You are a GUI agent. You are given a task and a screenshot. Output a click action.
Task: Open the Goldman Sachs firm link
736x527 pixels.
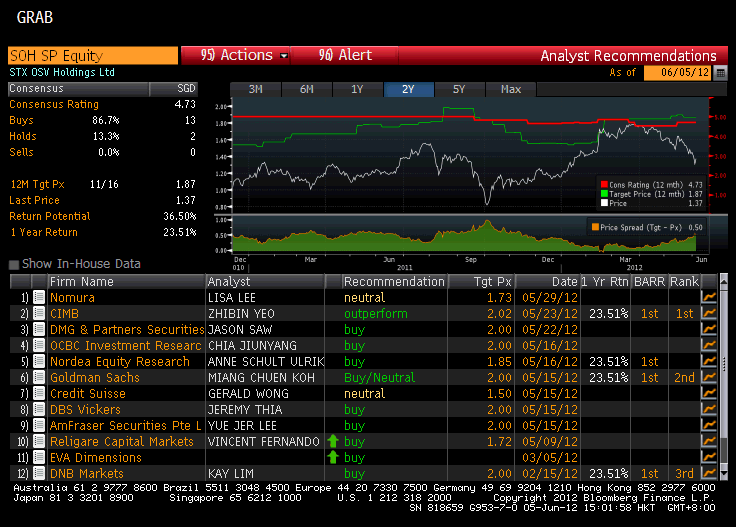pyautogui.click(x=95, y=377)
